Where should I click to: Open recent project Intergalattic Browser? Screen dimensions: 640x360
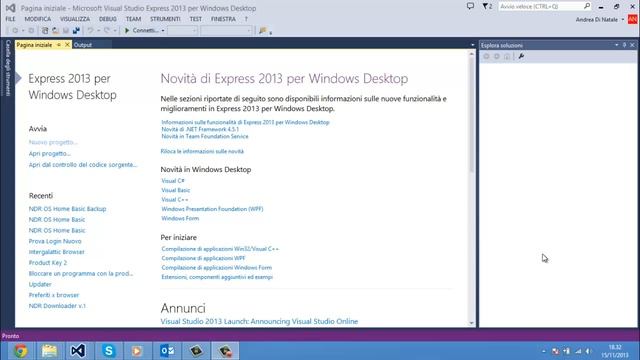pos(56,252)
